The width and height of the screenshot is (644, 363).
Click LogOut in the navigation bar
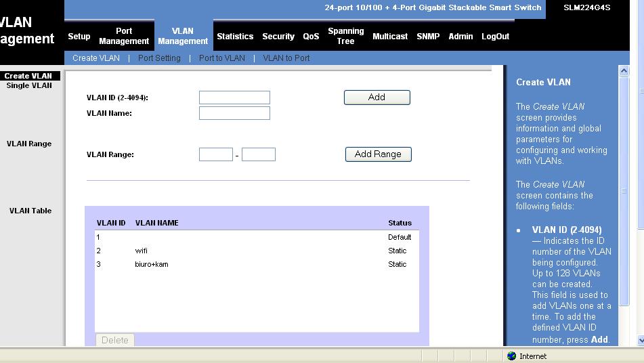(x=495, y=36)
